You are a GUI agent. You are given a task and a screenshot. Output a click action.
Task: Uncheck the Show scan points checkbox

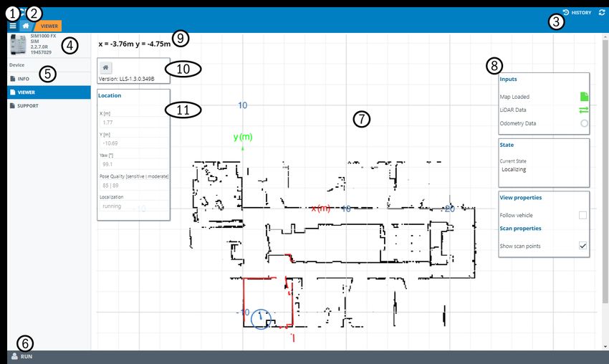tap(582, 246)
